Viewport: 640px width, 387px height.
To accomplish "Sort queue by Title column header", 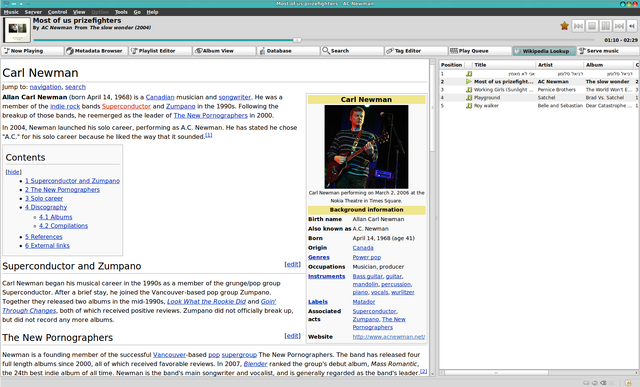I will [x=504, y=65].
